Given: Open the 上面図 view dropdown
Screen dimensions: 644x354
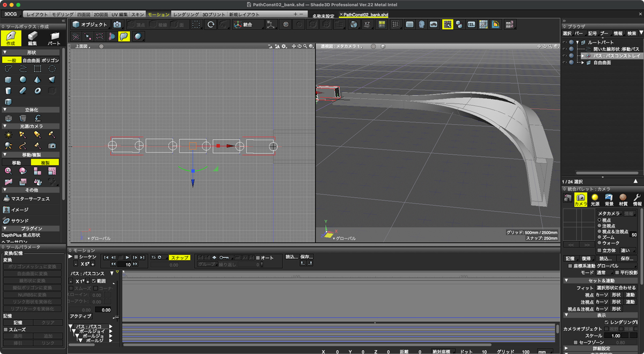Looking at the screenshot, I should [83, 47].
